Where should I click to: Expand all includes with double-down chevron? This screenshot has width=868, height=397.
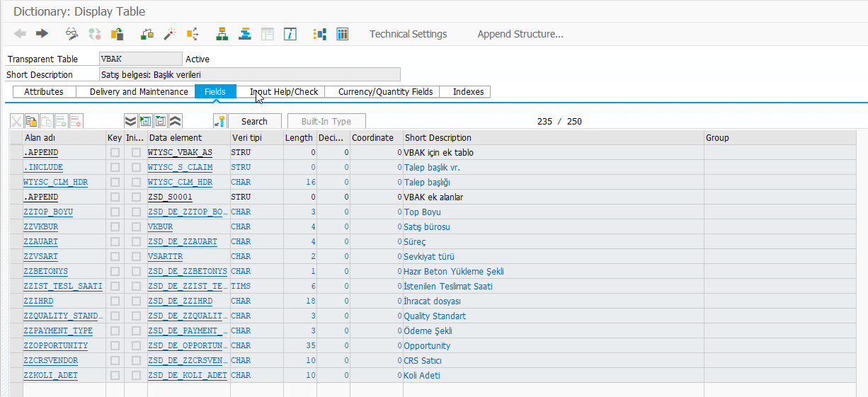[x=130, y=121]
